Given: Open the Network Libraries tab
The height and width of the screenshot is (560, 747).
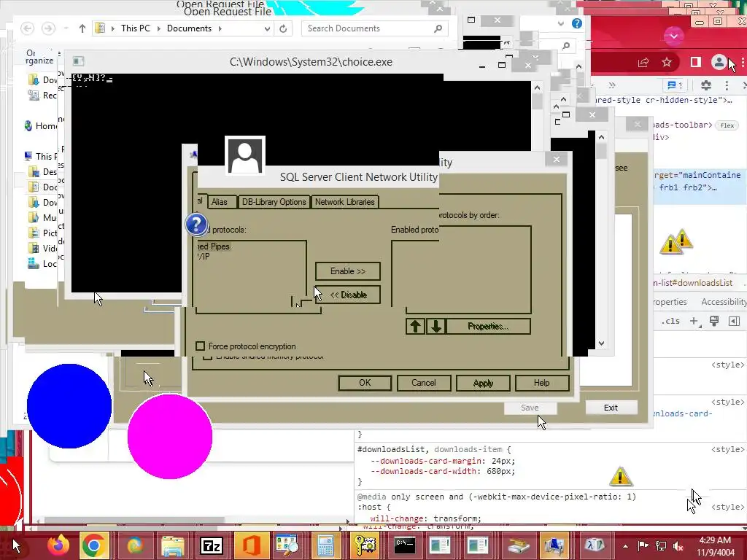Looking at the screenshot, I should (345, 202).
